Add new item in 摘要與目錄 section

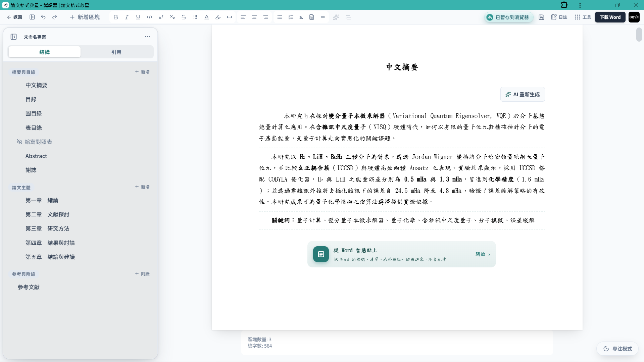[x=142, y=72]
